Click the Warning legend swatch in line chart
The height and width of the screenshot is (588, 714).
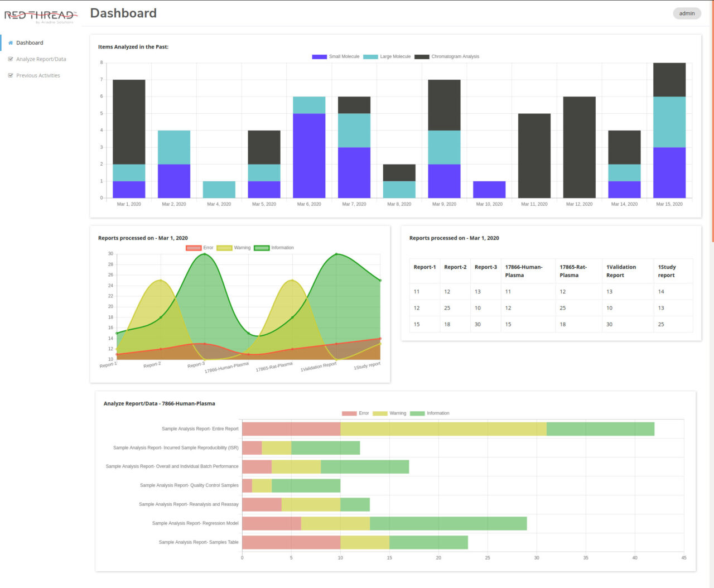point(224,248)
